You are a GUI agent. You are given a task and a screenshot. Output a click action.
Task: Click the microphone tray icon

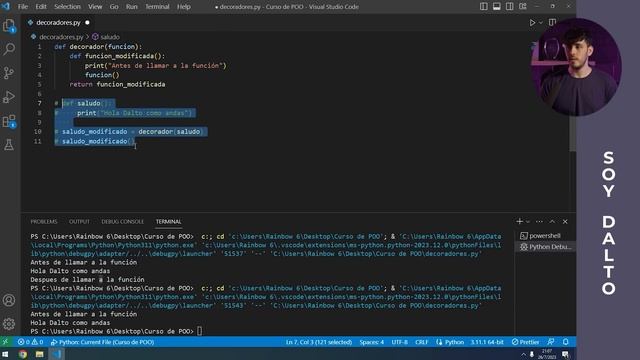click(x=532, y=354)
